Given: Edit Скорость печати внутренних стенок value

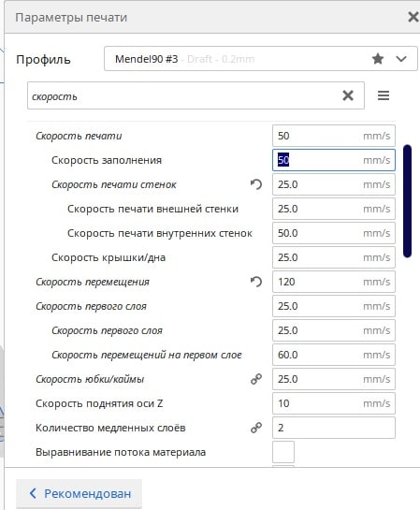Looking at the screenshot, I should tap(334, 233).
